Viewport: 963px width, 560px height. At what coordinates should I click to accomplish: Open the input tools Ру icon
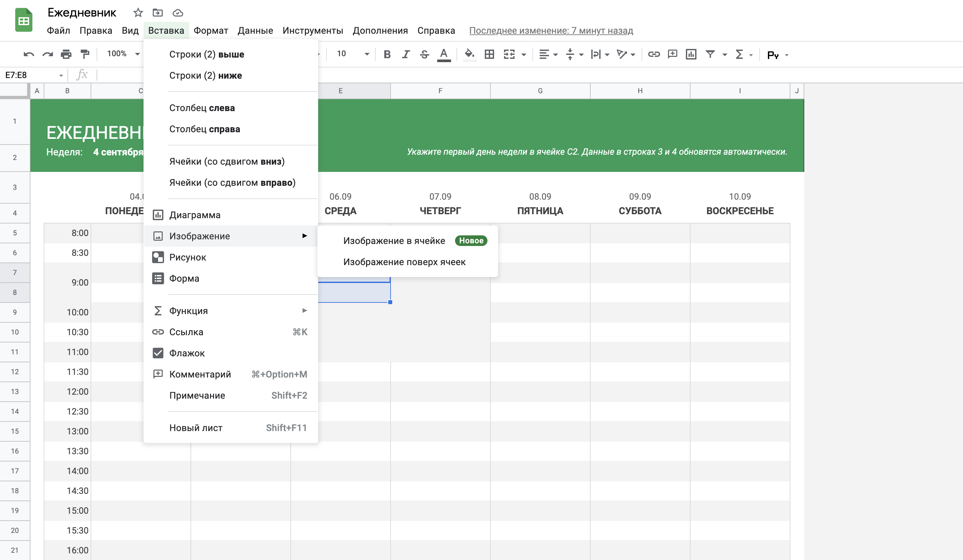tap(773, 55)
